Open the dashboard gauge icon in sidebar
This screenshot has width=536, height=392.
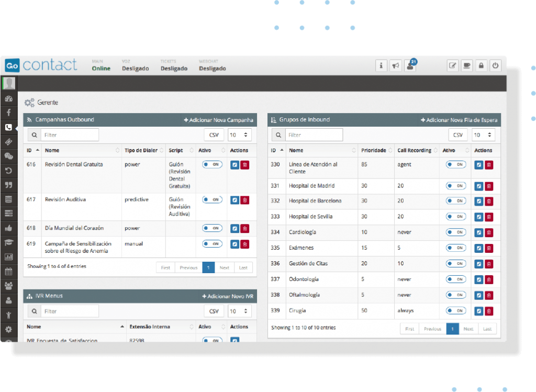pos(8,99)
